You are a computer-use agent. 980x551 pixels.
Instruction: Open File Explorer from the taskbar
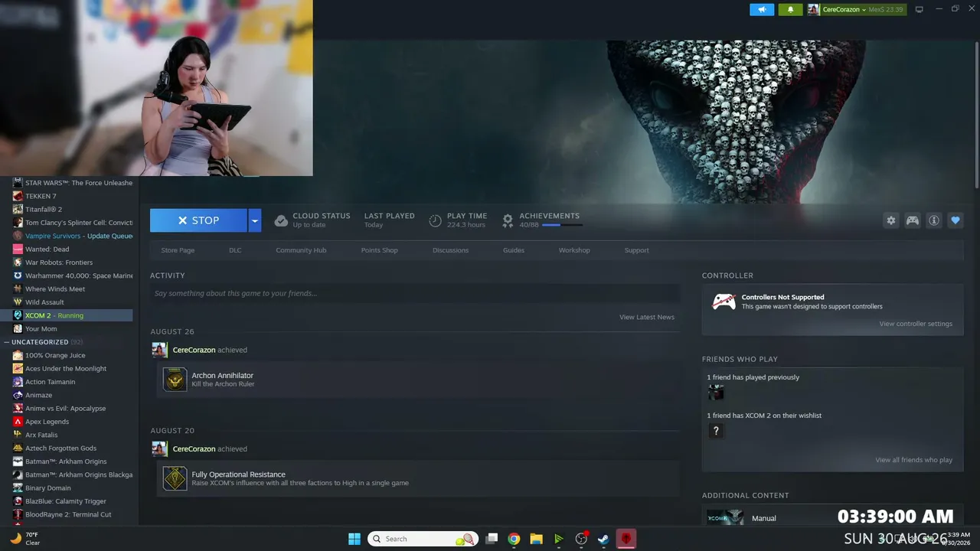tap(536, 539)
